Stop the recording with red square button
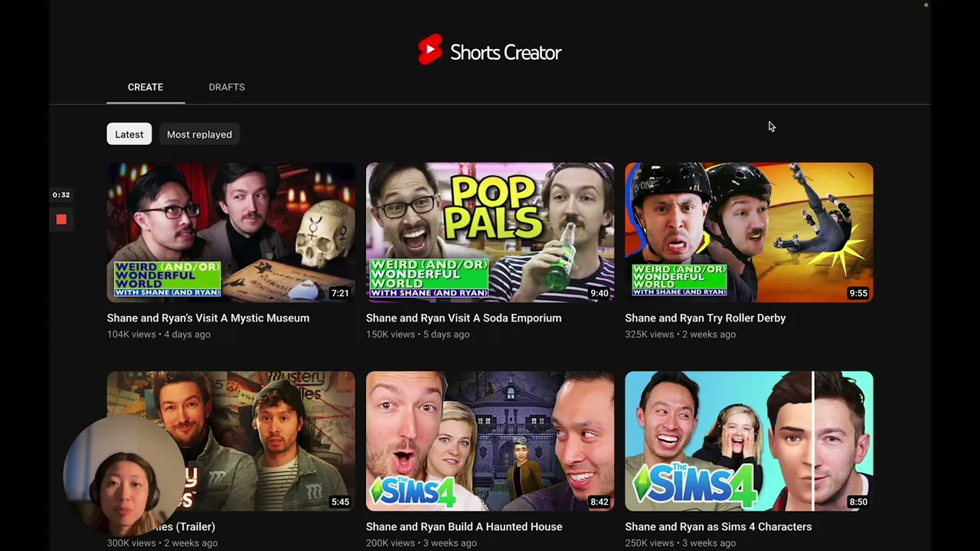 click(x=61, y=220)
